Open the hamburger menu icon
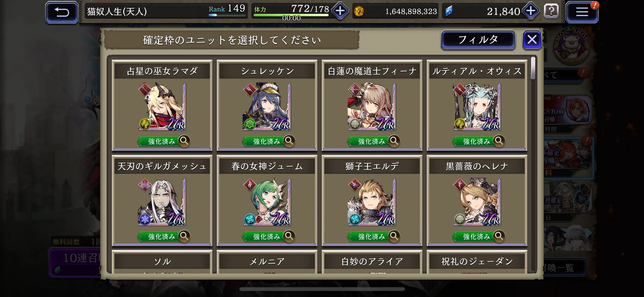Viewport: 644px width, 297px height. (x=582, y=12)
